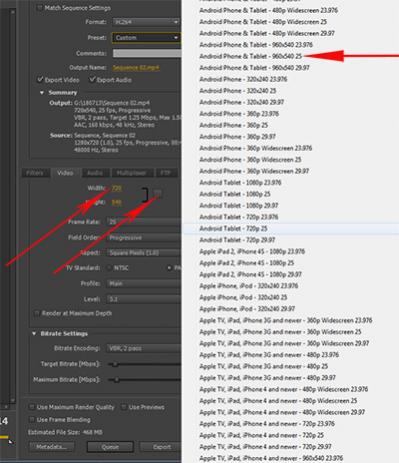
Task: Open the Level dropdown
Action: (144, 299)
